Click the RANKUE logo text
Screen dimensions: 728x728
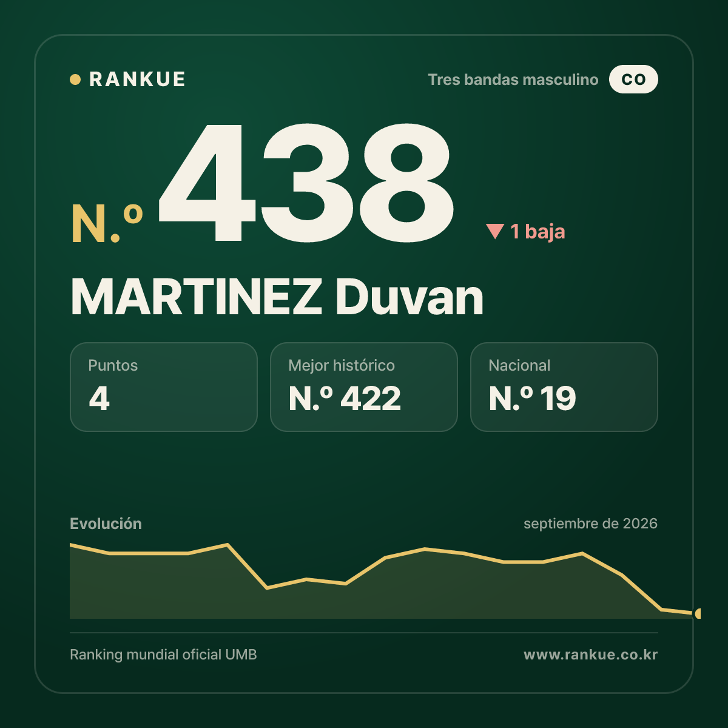[137, 79]
